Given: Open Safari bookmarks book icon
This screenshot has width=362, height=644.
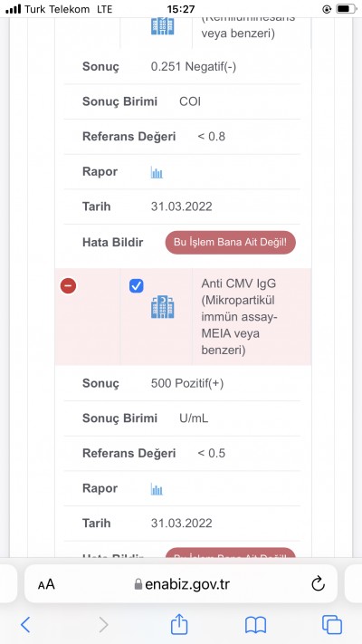Looking at the screenshot, I should point(256,625).
